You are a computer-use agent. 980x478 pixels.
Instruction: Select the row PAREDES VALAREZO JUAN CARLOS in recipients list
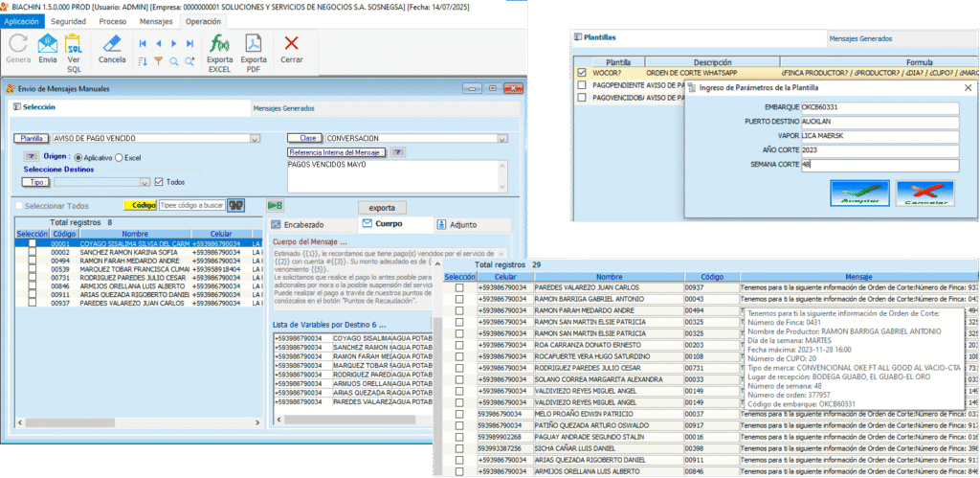[x=139, y=303]
